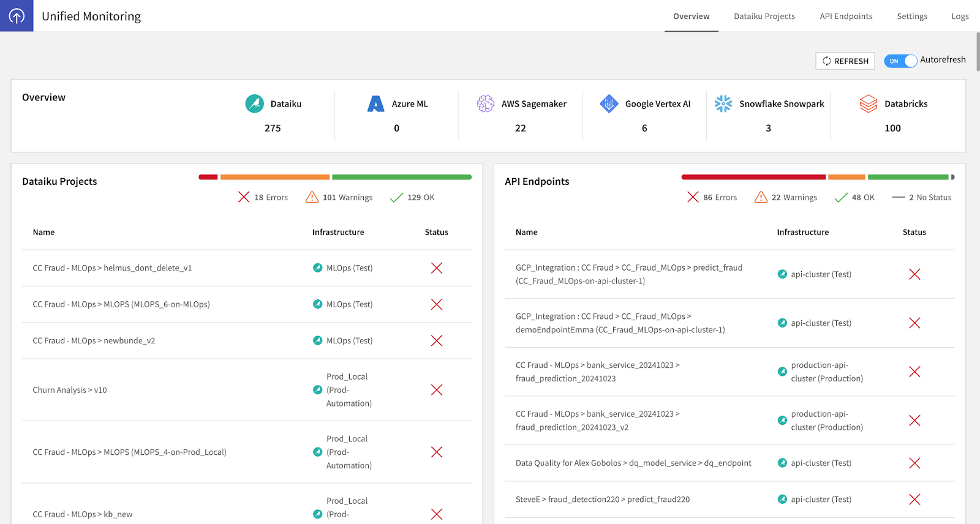
Task: Click red errors segment of Dataiku Projects bar
Action: pos(208,177)
